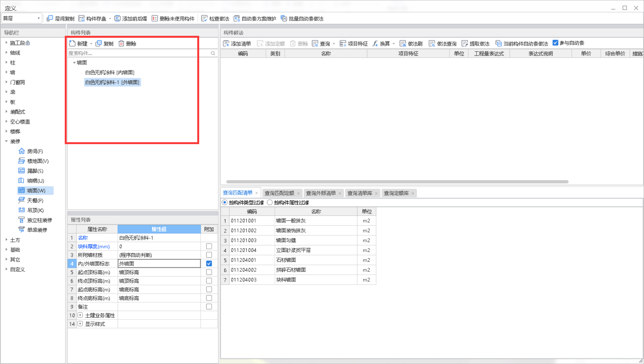Expand the 门窗洞 node in the navigation
Image resolution: width=644 pixels, height=364 pixels.
6,82
